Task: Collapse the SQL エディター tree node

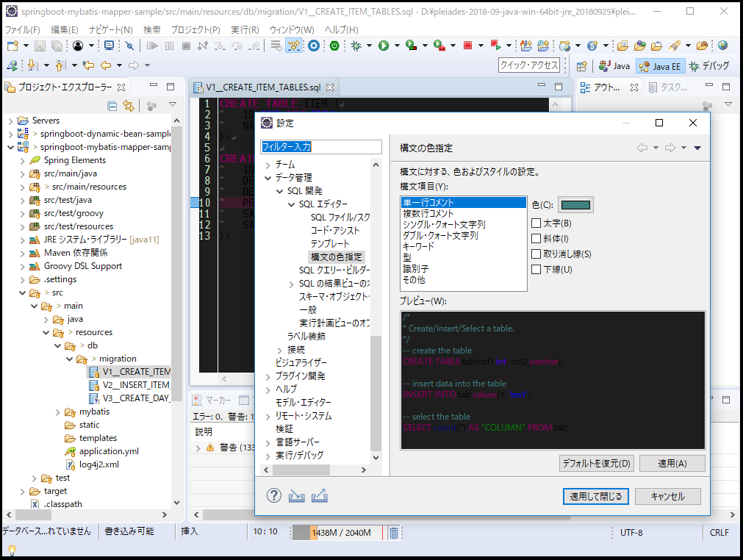Action: click(x=292, y=204)
